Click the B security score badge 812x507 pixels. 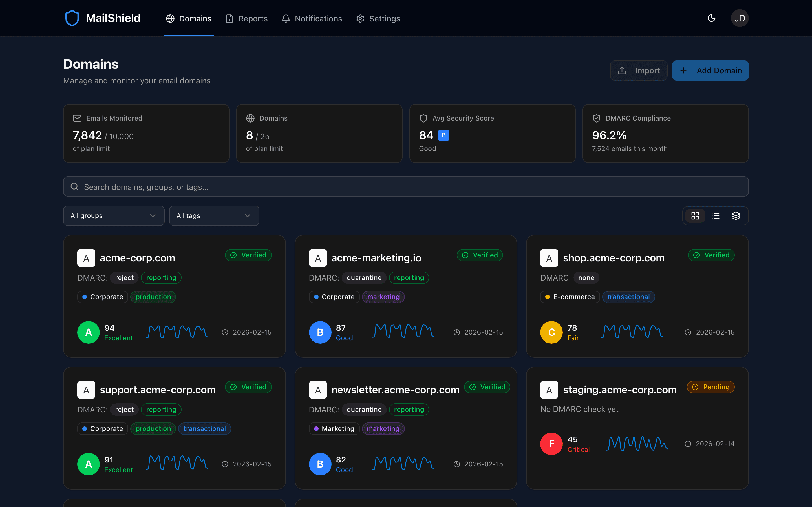444,135
